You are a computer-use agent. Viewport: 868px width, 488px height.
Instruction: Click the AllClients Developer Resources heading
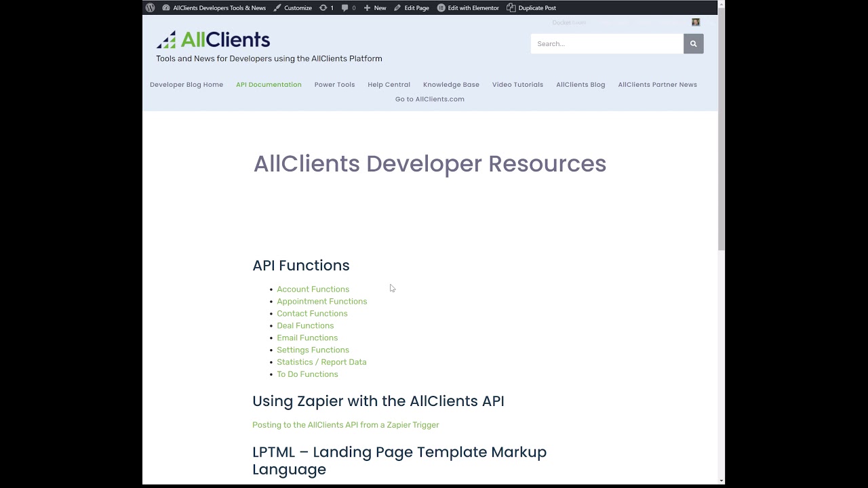click(430, 164)
